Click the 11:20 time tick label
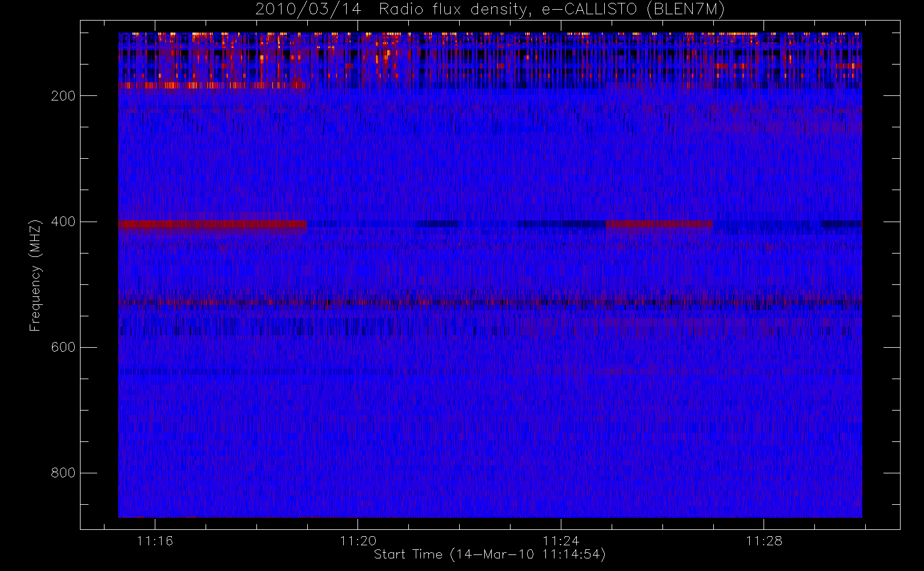Image resolution: width=924 pixels, height=571 pixels. point(358,541)
